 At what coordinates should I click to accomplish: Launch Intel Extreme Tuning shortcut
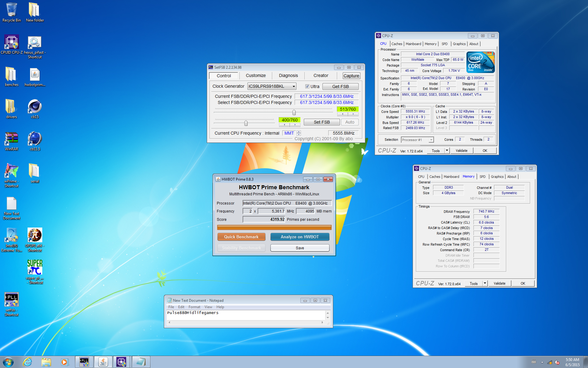tap(12, 240)
